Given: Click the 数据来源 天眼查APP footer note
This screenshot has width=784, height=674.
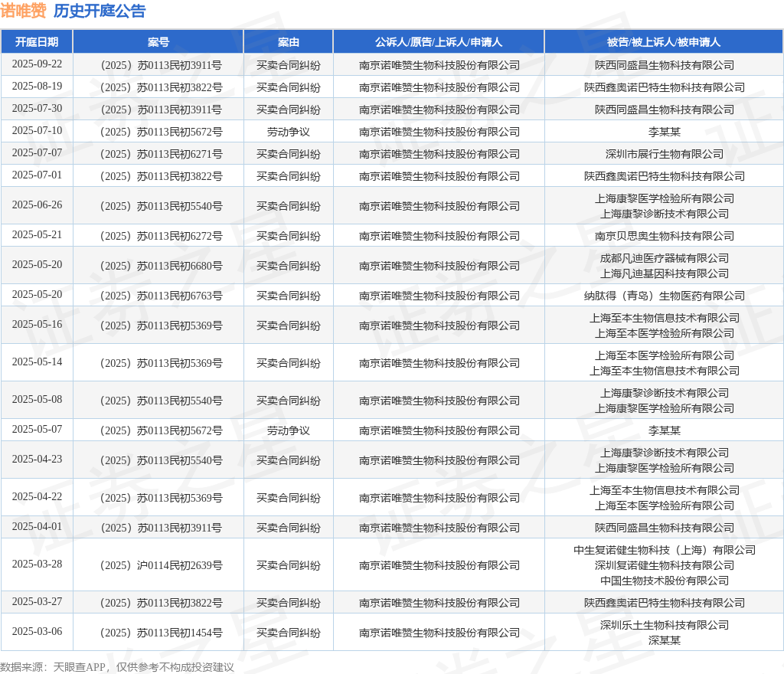Looking at the screenshot, I should pos(117,667).
